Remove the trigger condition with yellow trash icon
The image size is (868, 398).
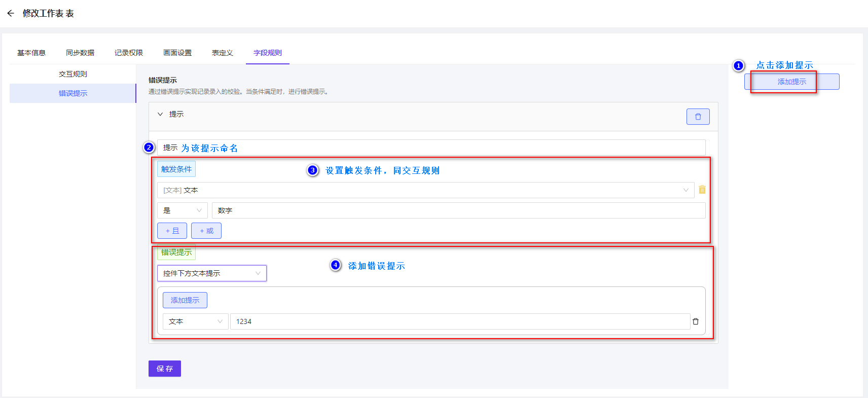(702, 190)
